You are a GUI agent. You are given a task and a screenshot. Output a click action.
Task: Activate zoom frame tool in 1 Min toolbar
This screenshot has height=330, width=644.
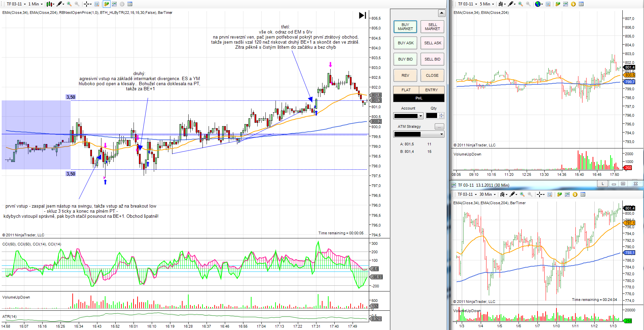[97, 4]
